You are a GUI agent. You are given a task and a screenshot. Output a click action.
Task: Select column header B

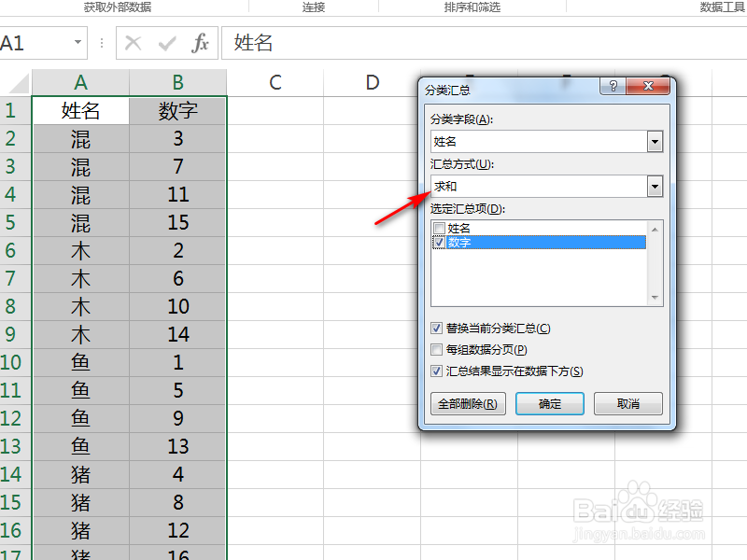(x=177, y=82)
